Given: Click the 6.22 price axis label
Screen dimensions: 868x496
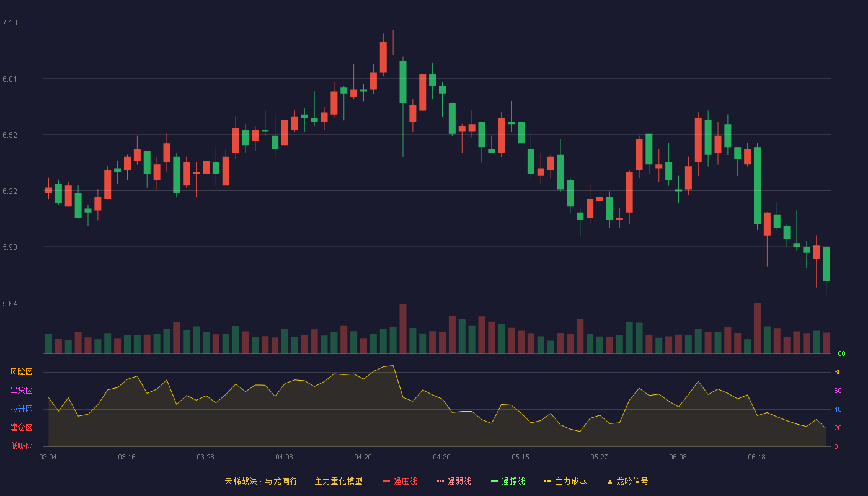Looking at the screenshot, I should (x=10, y=192).
